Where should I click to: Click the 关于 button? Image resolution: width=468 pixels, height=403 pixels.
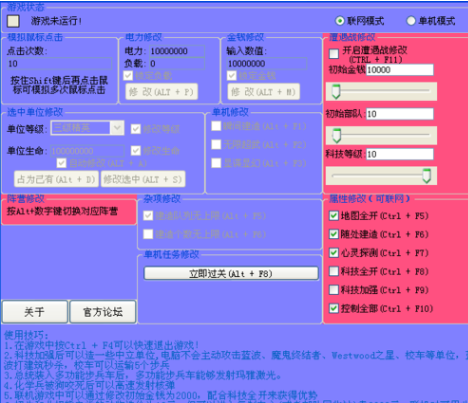[x=35, y=312]
